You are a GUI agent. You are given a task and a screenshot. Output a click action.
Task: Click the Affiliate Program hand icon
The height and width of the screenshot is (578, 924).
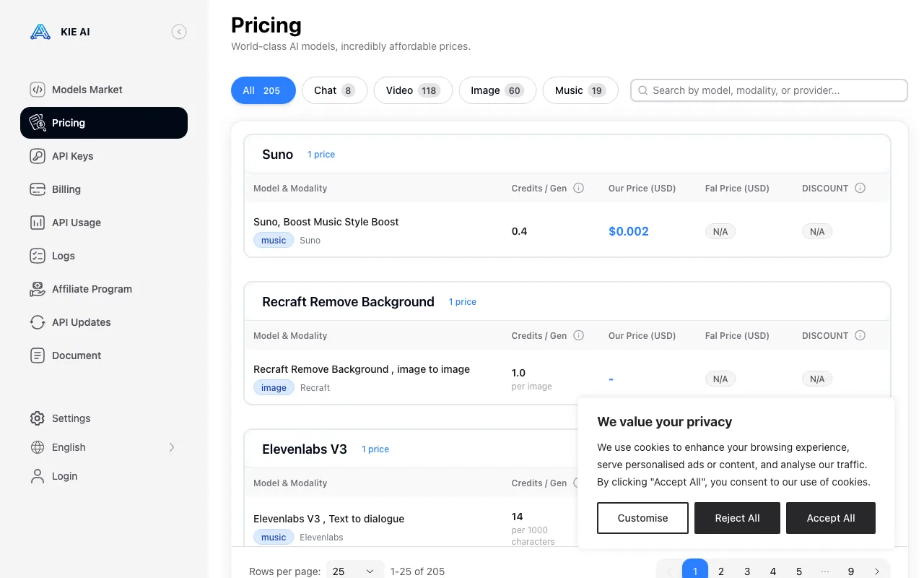pyautogui.click(x=37, y=289)
